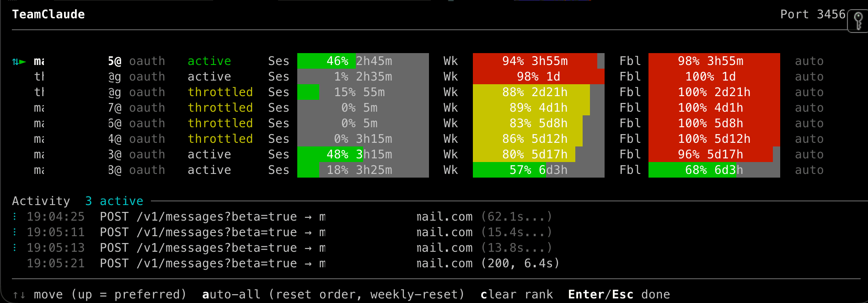Click the weekly bar showing 94% 3h55m
Viewport: 868px width, 303px height.
click(539, 61)
